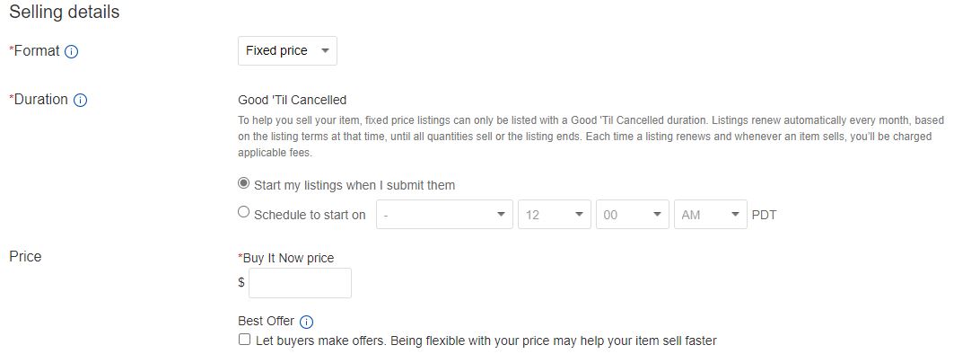Expand the AM/PM selector
Screen dimensions: 980x354
pyautogui.click(x=711, y=215)
